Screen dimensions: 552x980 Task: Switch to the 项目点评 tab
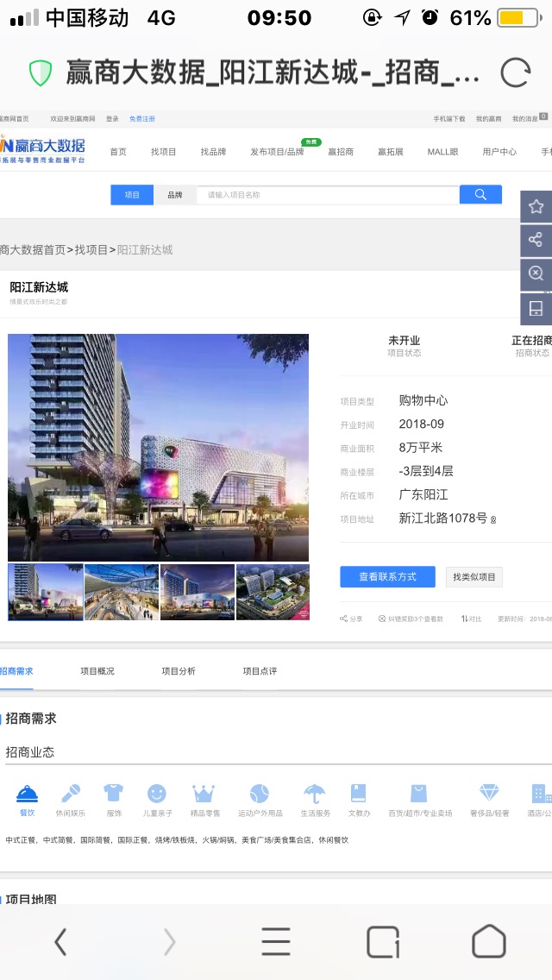[260, 671]
